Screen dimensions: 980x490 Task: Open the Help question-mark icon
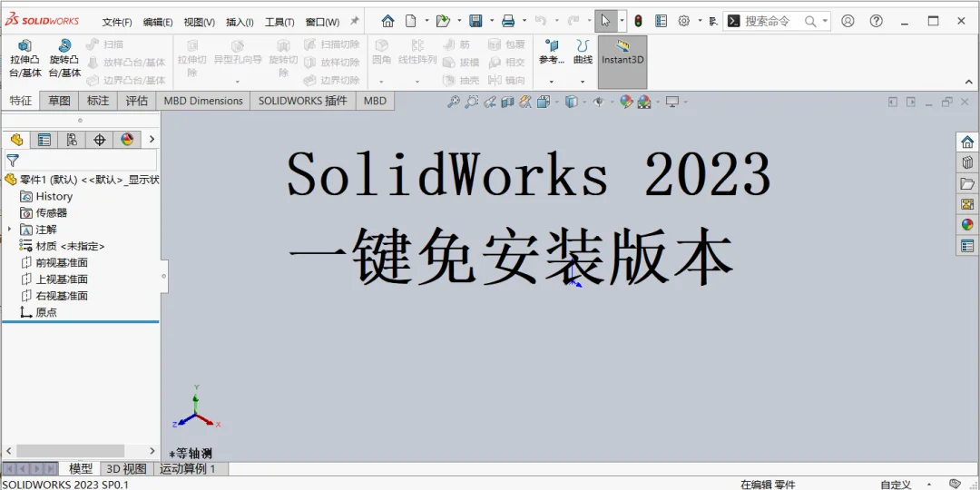(x=877, y=21)
